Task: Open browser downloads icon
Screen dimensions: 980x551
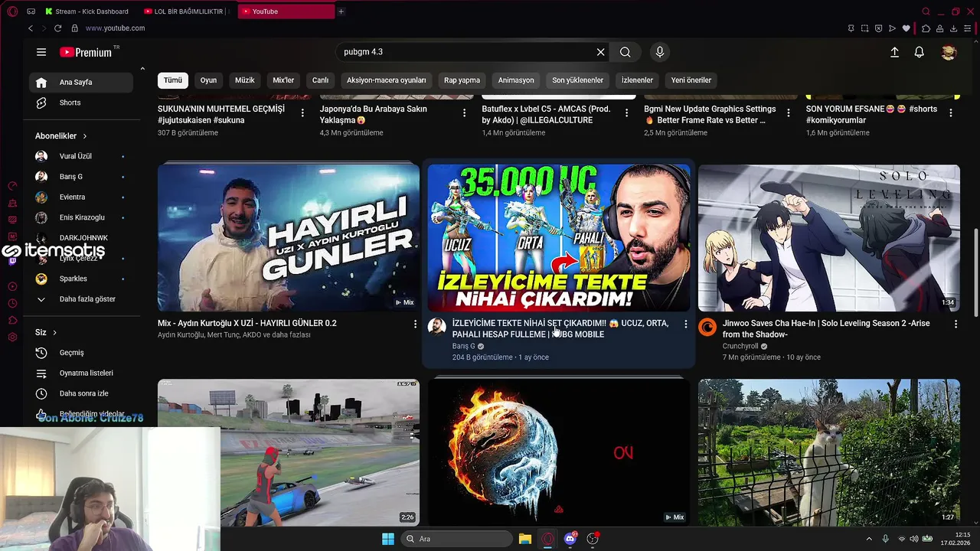Action: pos(954,28)
